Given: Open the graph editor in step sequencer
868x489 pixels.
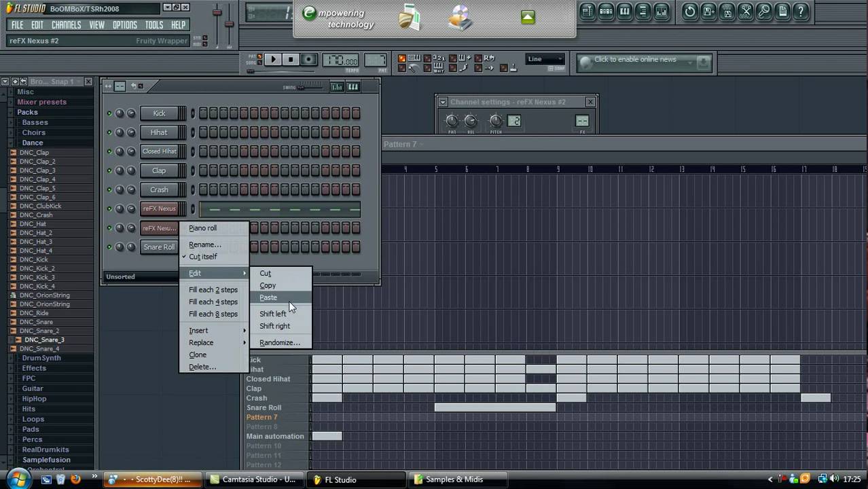Looking at the screenshot, I should coord(337,86).
